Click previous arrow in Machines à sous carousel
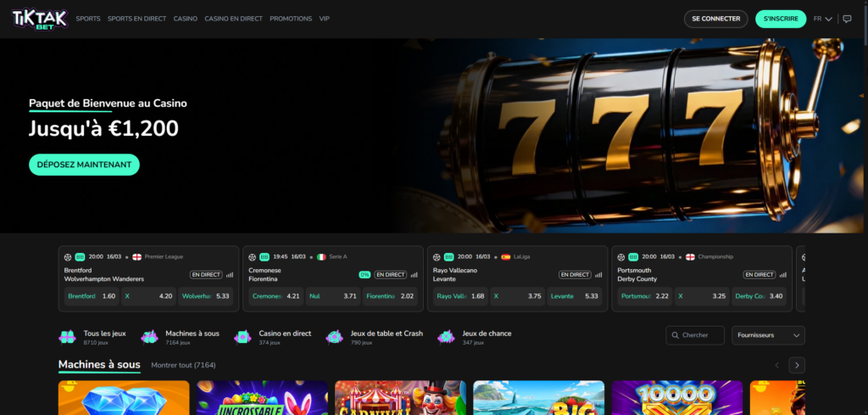 pos(776,365)
